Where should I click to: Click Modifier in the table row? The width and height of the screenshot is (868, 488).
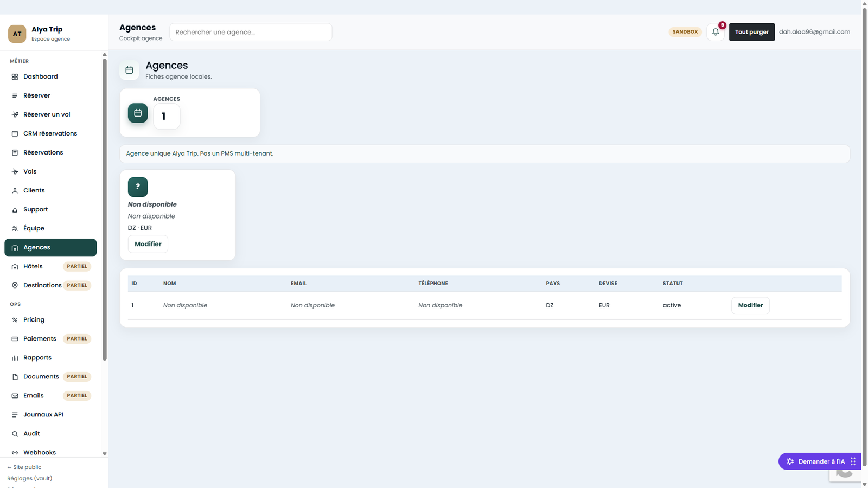pyautogui.click(x=750, y=305)
